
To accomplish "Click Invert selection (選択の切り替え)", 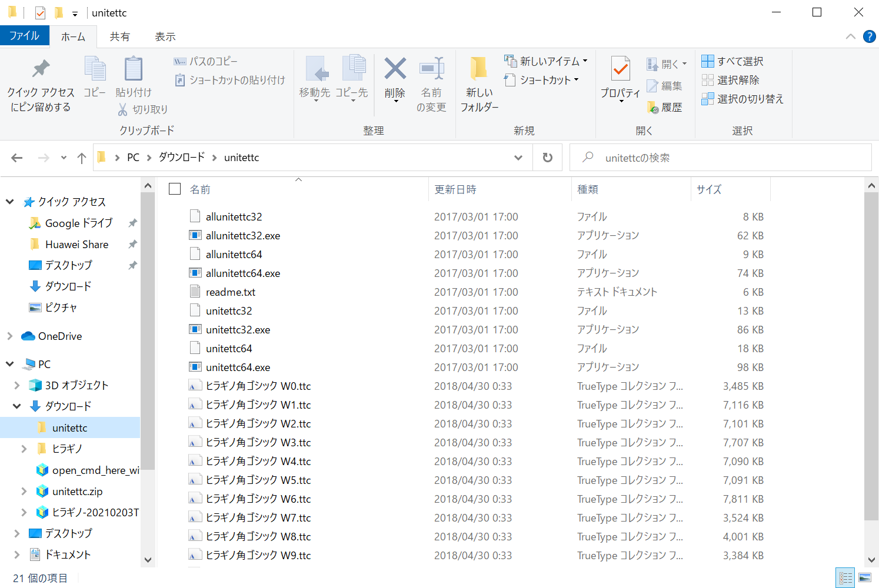I will pos(743,99).
